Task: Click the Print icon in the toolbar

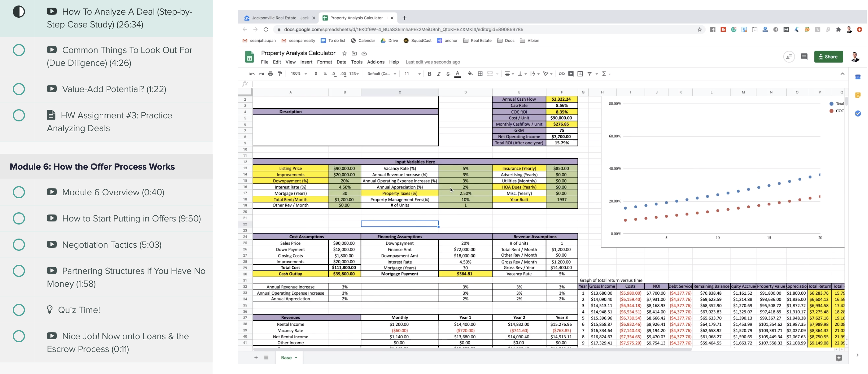Action: click(270, 74)
